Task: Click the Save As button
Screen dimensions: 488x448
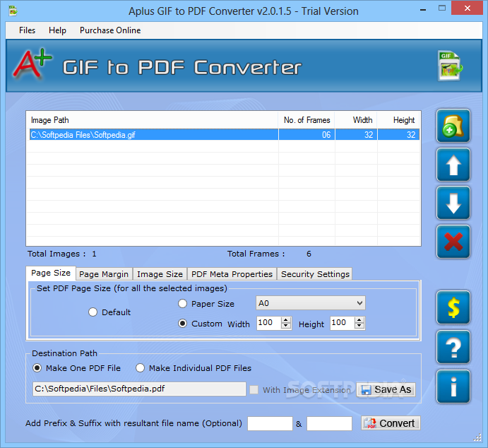Action: [x=386, y=389]
